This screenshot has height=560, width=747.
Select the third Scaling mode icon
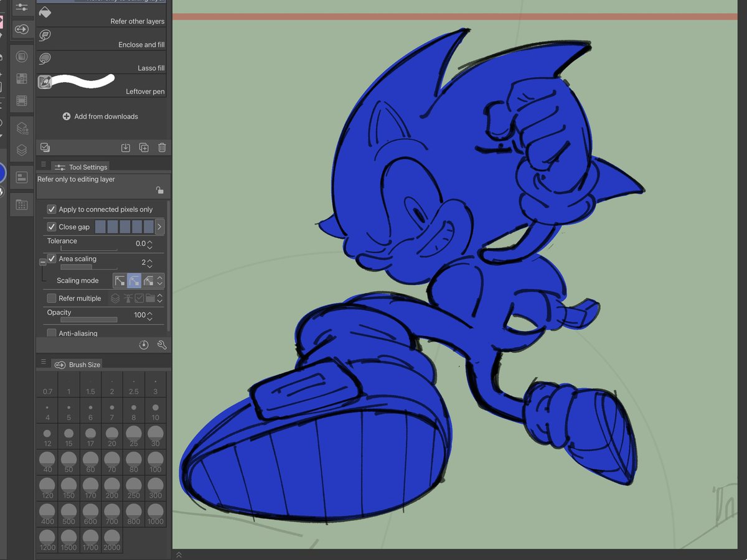(x=148, y=281)
